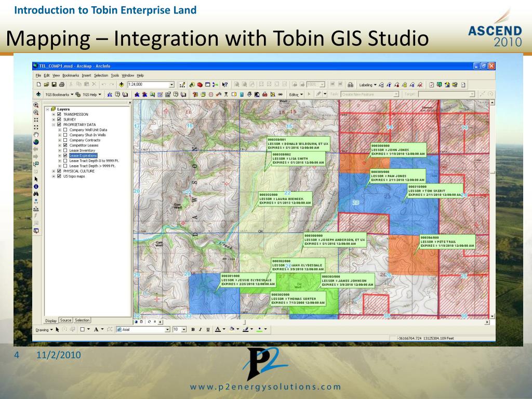Image resolution: width=532 pixels, height=399 pixels.
Task: Expand the TRANSMISSION group
Action: [x=54, y=114]
